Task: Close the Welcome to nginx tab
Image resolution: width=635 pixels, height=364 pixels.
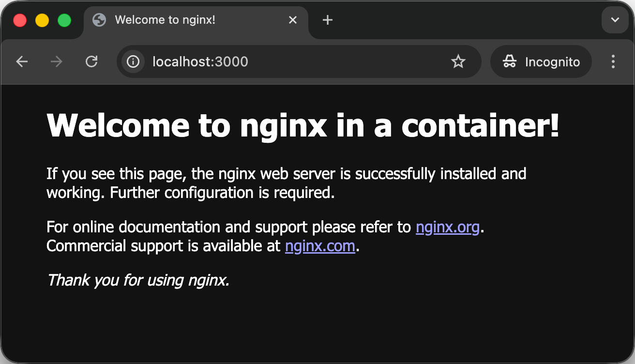Action: (x=293, y=20)
